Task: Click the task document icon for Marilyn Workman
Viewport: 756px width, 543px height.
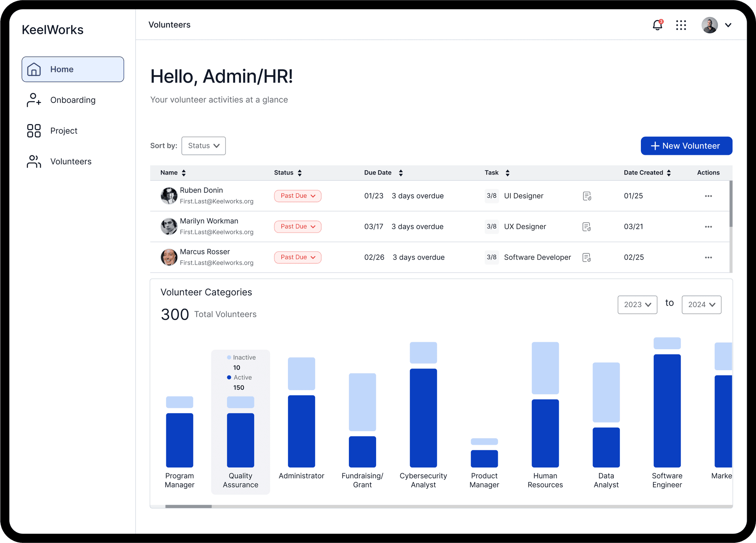Action: point(587,227)
